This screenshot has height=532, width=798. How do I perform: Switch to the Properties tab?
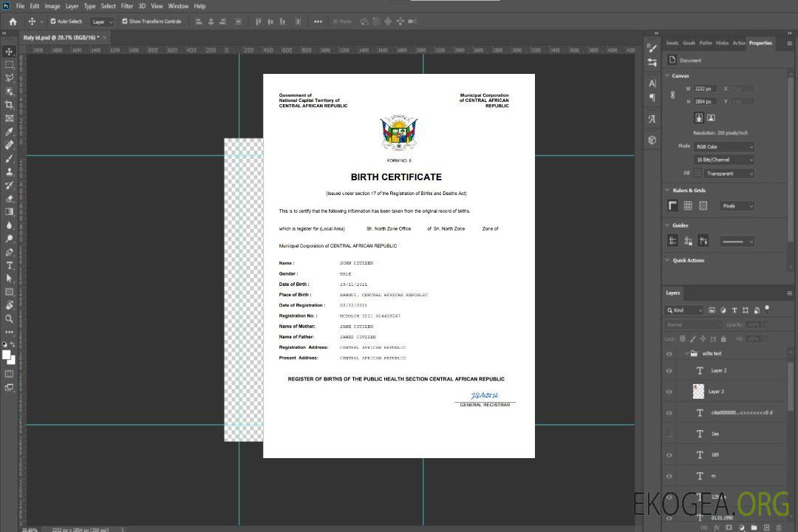click(760, 44)
